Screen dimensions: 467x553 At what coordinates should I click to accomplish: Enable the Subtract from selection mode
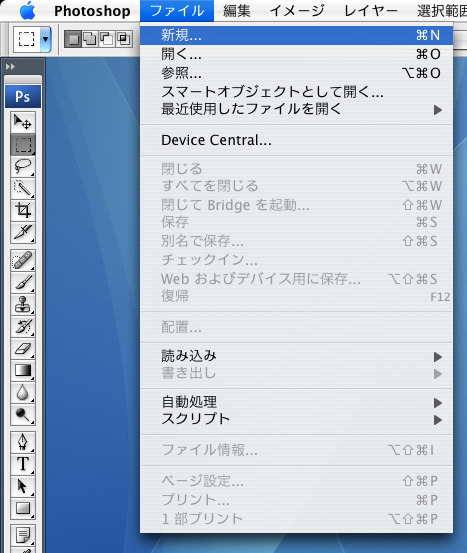pyautogui.click(x=107, y=38)
